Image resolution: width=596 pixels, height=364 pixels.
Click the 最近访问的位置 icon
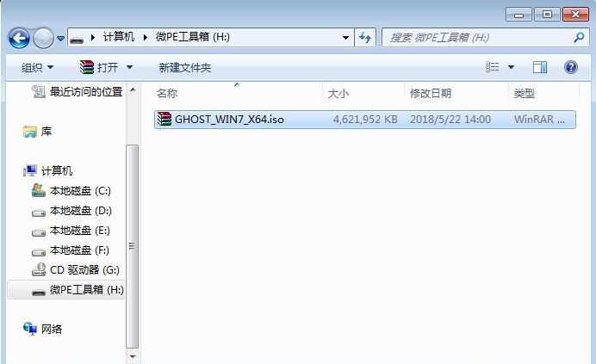click(39, 91)
